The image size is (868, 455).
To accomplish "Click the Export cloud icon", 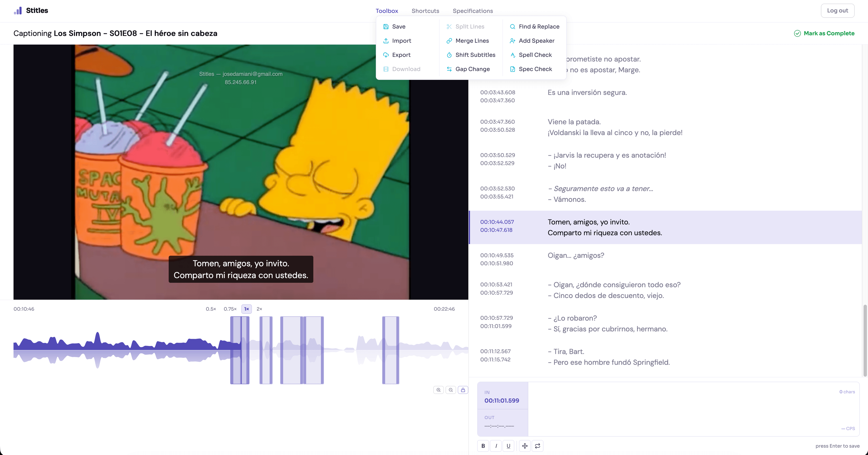I will coord(386,55).
